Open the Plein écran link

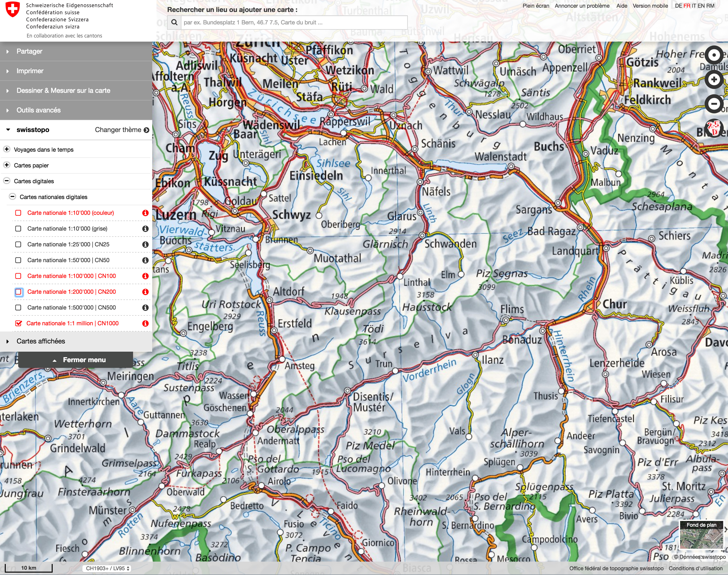(x=536, y=6)
